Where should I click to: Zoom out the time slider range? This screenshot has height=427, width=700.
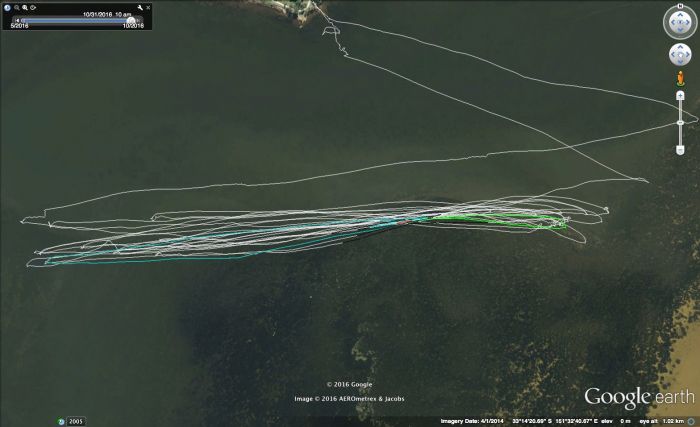click(x=17, y=8)
